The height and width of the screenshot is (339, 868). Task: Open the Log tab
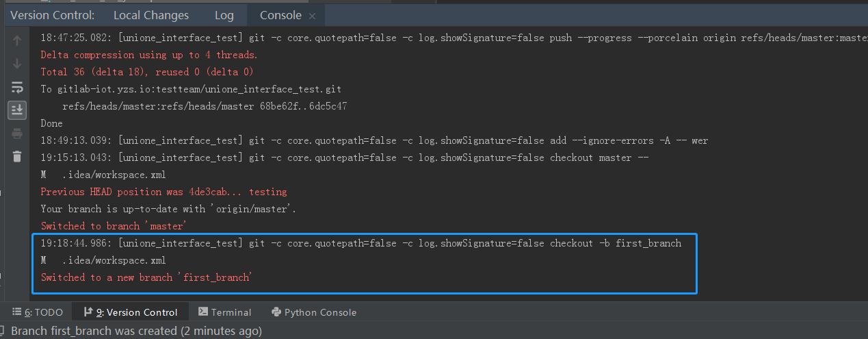click(x=224, y=15)
